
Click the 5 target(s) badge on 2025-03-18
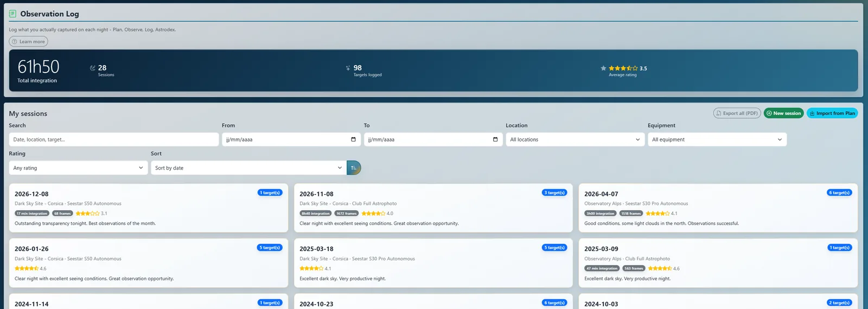pyautogui.click(x=554, y=248)
